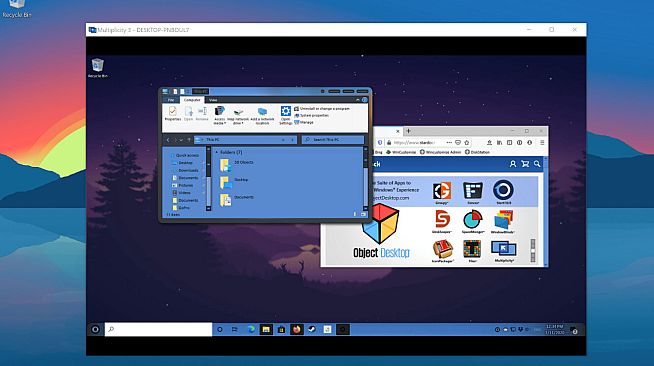Click the Firefox sidebar toggle icon
The width and height of the screenshot is (654, 366).
pos(509,143)
